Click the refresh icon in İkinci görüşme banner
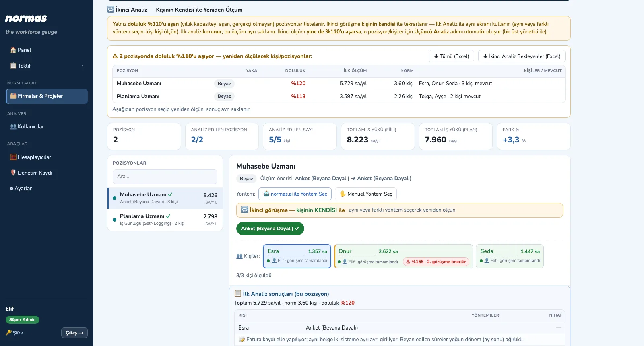Viewport: 644px width, 346px height. (x=245, y=210)
